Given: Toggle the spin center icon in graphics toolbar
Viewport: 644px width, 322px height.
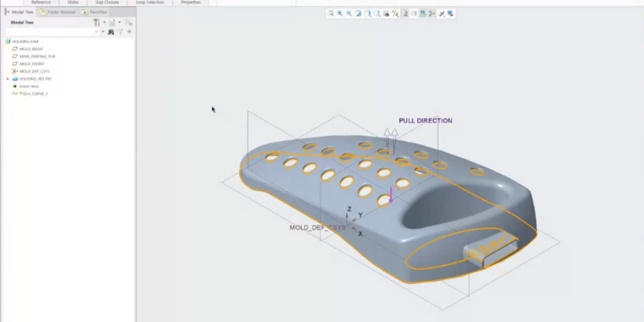Looking at the screenshot, I should click(x=432, y=14).
